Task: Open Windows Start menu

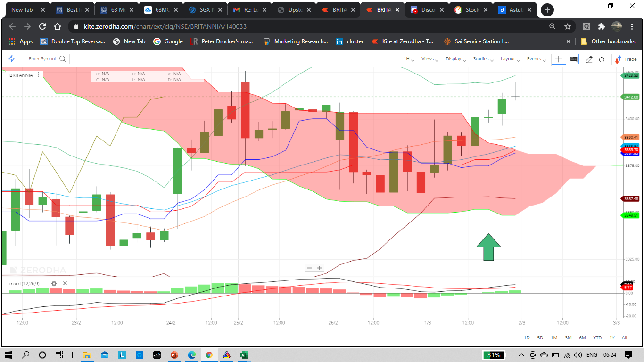Action: (8, 355)
